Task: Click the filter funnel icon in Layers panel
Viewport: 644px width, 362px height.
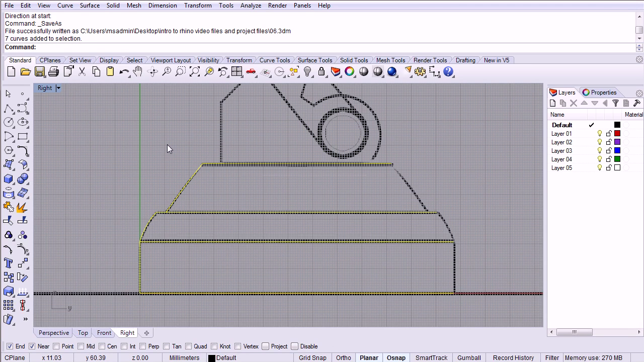Action: (x=615, y=103)
